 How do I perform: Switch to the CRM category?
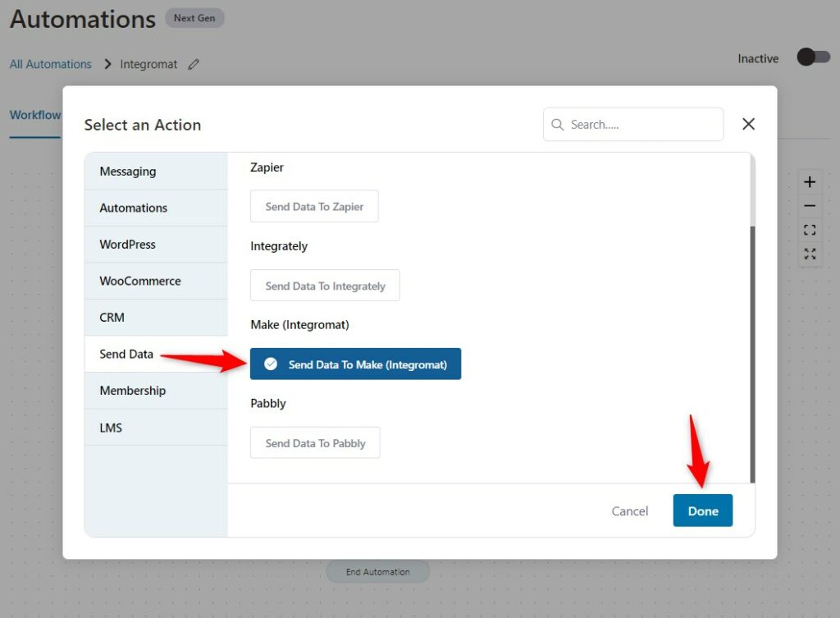156,318
